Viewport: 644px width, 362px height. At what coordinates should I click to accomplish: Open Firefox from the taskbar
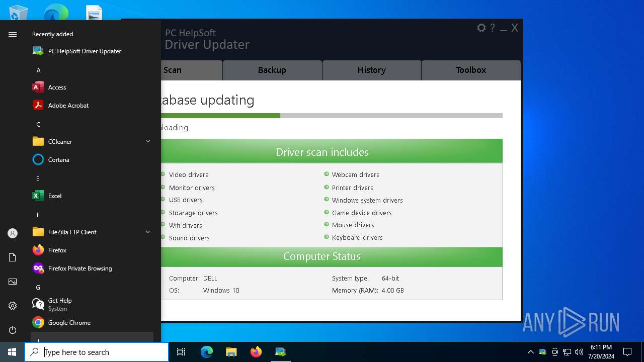point(256,352)
